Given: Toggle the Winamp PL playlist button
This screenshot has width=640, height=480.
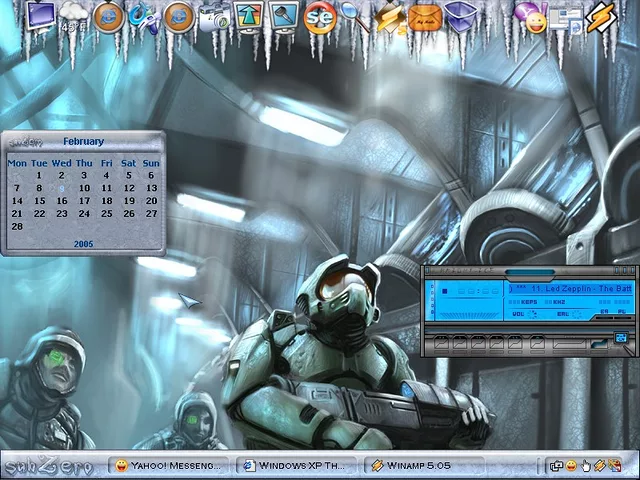Looking at the screenshot, I should [x=622, y=312].
